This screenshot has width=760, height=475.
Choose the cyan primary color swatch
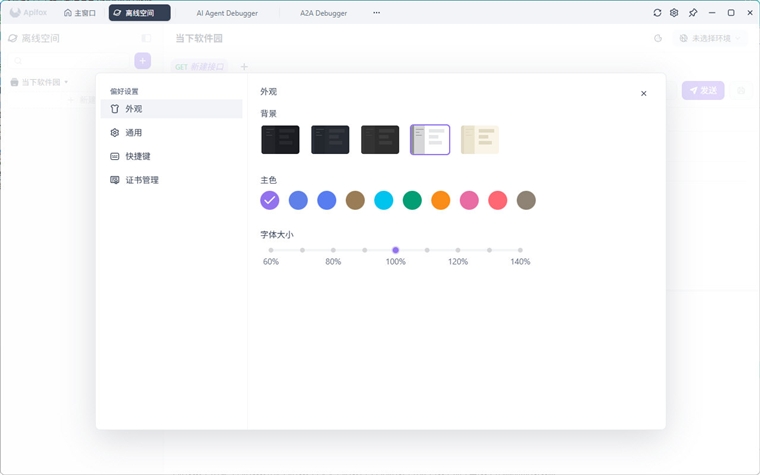pyautogui.click(x=383, y=200)
